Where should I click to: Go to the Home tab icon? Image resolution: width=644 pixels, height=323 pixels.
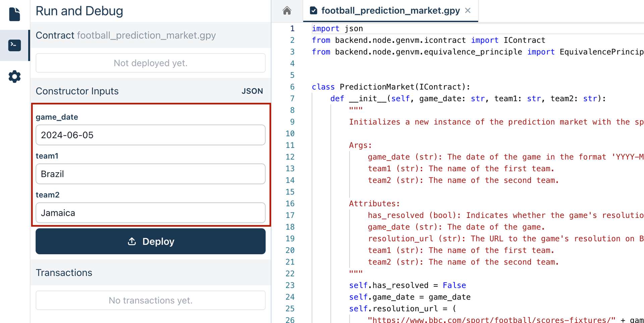pyautogui.click(x=287, y=11)
